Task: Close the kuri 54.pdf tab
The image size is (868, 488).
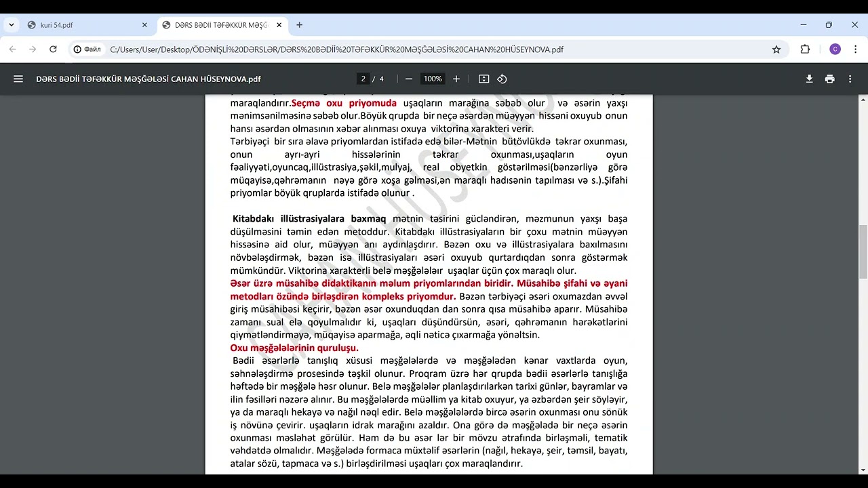Action: coord(144,25)
